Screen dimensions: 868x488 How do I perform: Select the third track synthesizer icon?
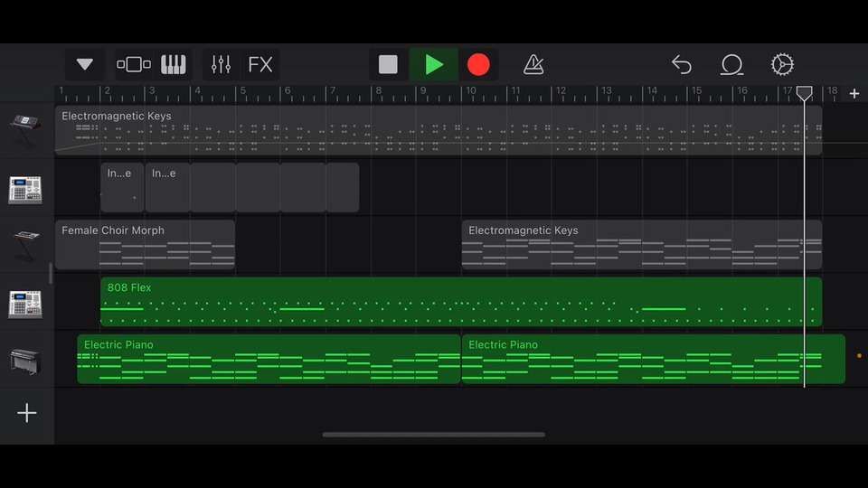pos(25,246)
